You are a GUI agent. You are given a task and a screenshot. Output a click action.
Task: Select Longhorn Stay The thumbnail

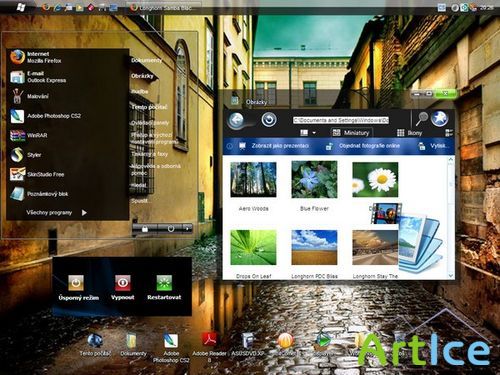(x=375, y=247)
